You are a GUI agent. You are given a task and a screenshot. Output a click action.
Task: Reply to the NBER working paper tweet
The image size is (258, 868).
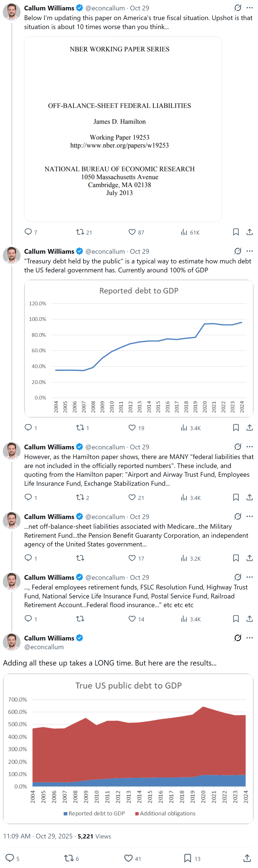click(28, 232)
